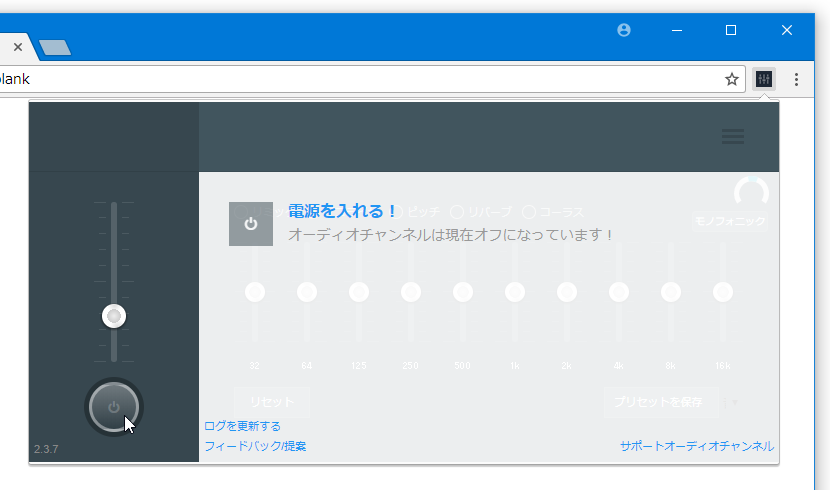Select the ピッチ radio option
This screenshot has width=830, height=490.
click(x=418, y=212)
